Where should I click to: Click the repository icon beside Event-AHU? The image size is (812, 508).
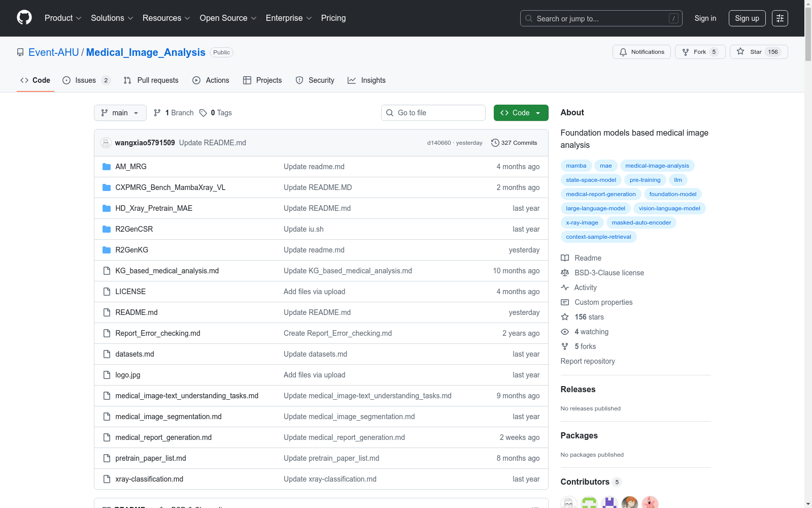(20, 52)
